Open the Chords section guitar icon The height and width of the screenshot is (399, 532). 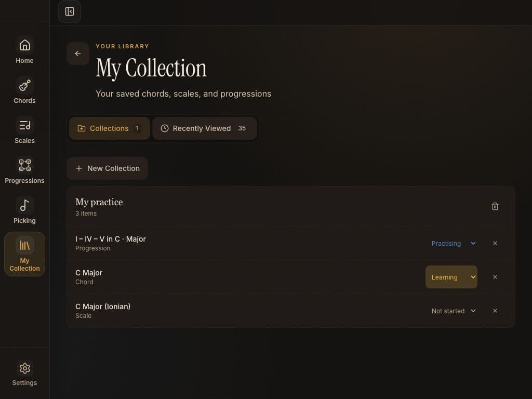point(24,86)
